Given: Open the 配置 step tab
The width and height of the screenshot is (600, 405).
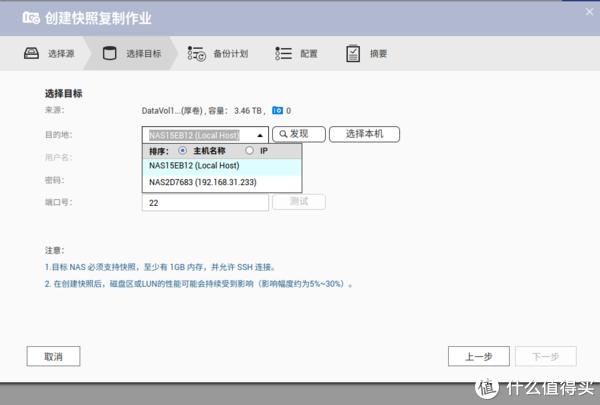Looking at the screenshot, I should tap(296, 54).
